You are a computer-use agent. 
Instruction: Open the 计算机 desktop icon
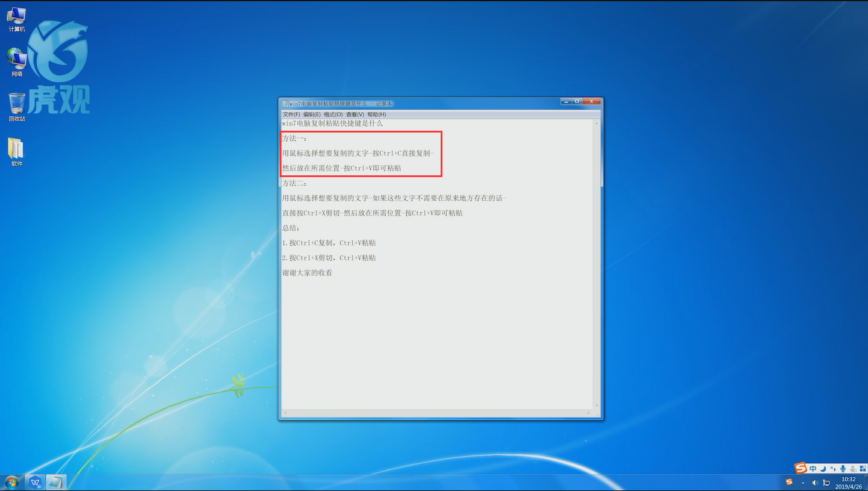coord(16,19)
